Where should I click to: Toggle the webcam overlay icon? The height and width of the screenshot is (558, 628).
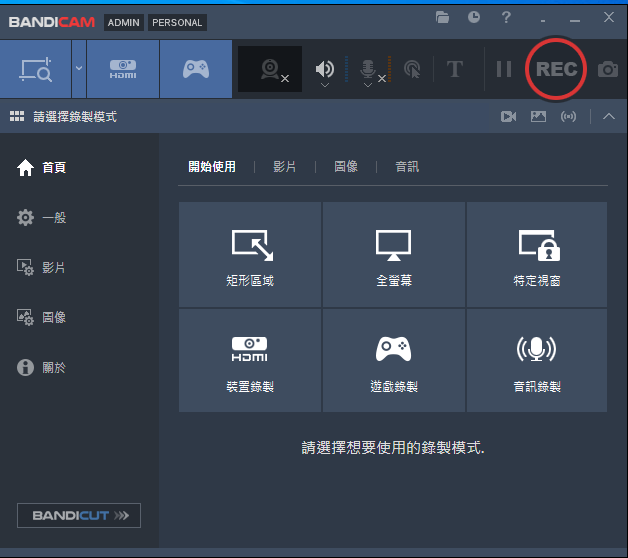269,69
